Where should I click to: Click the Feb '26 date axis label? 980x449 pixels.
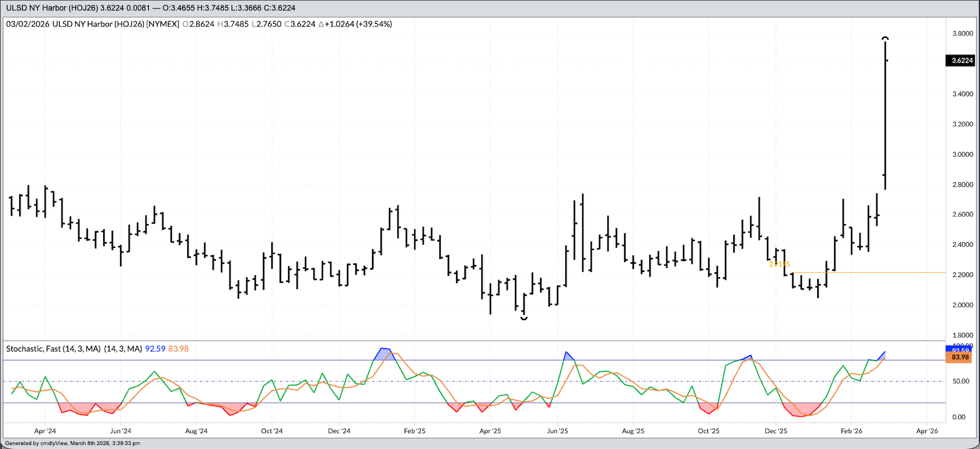click(851, 431)
